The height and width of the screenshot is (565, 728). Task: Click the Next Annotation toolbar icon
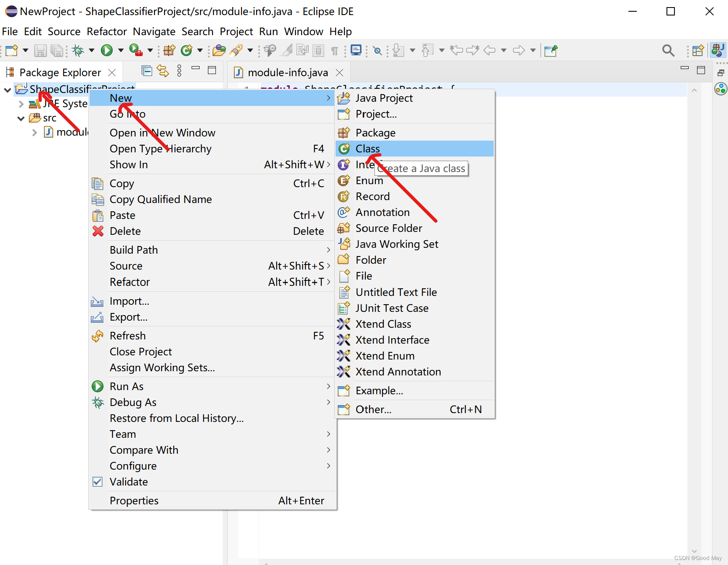(x=398, y=51)
